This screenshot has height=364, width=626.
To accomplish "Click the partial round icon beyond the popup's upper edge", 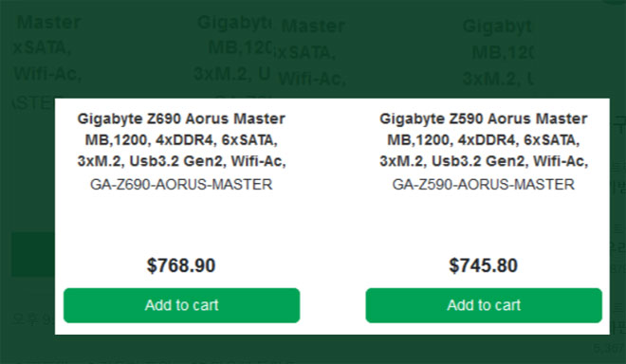I will point(614,2).
